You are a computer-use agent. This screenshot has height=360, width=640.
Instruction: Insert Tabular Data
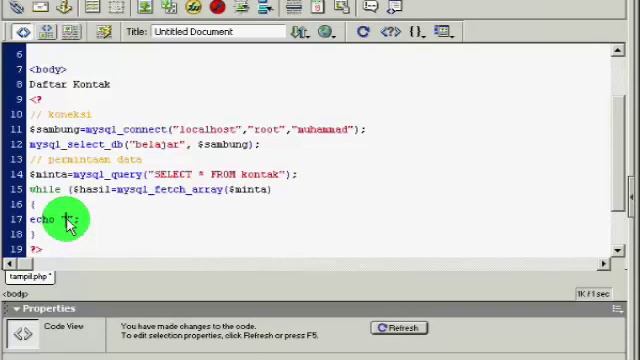point(341,7)
